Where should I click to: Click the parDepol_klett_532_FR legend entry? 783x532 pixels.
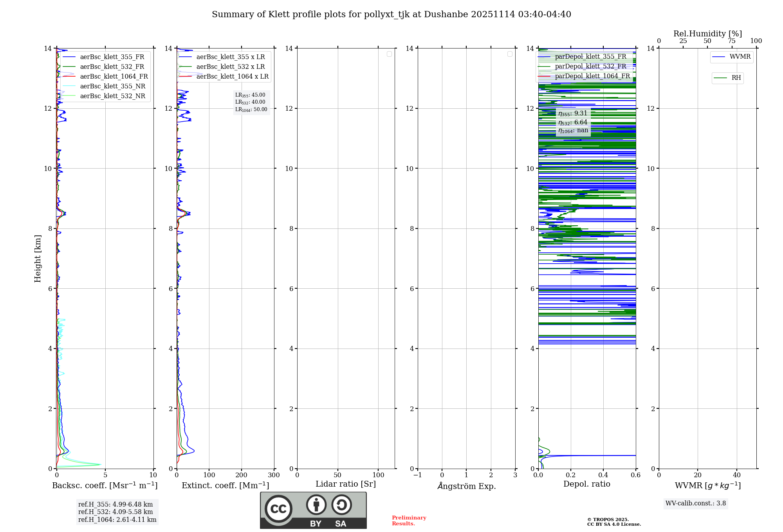tap(590, 66)
